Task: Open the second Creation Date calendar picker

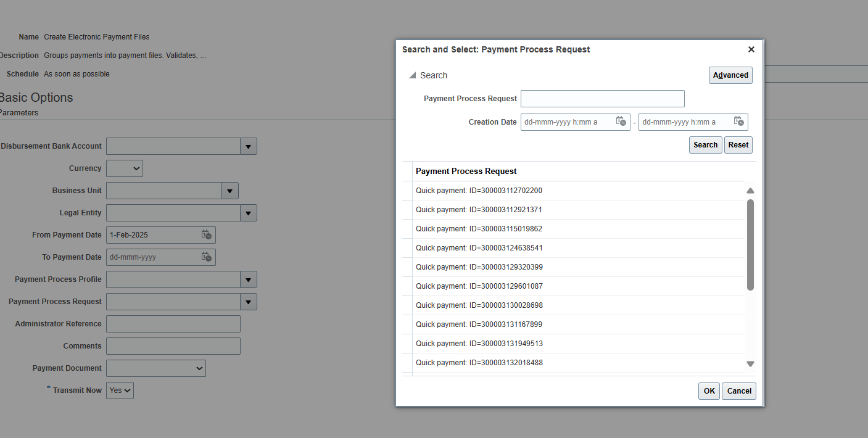Action: point(738,122)
